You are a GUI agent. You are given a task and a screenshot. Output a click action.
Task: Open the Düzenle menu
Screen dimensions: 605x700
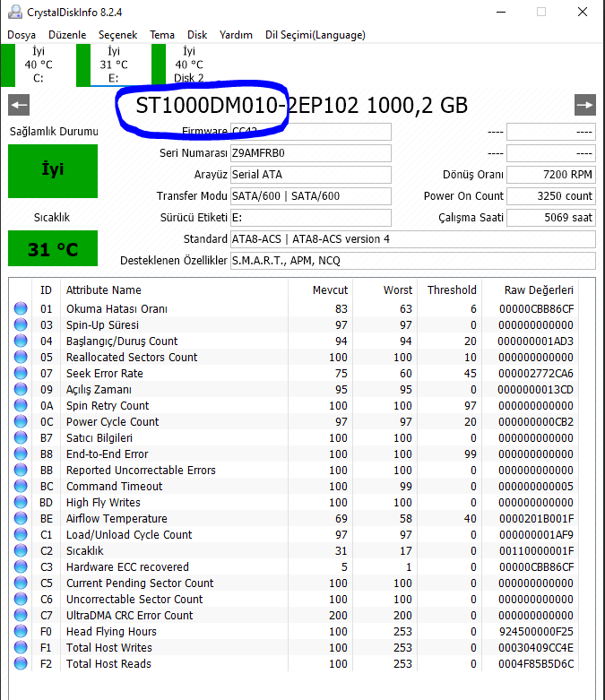[x=67, y=35]
